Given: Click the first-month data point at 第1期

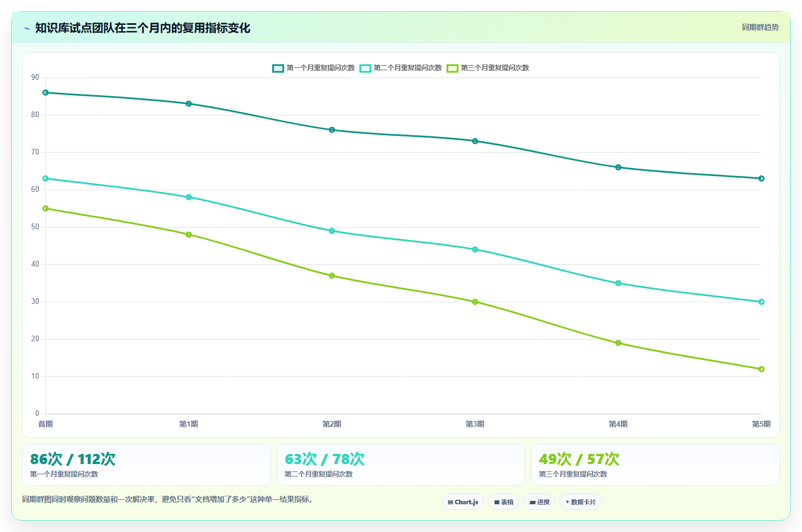Looking at the screenshot, I should tap(188, 104).
